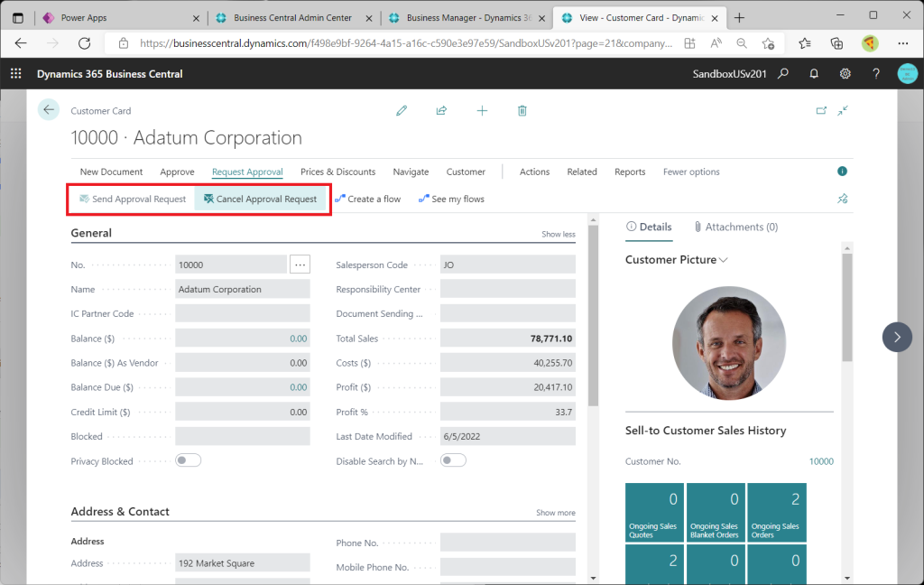The height and width of the screenshot is (585, 924).
Task: Collapse the Address & Contact section header
Action: pyautogui.click(x=120, y=511)
